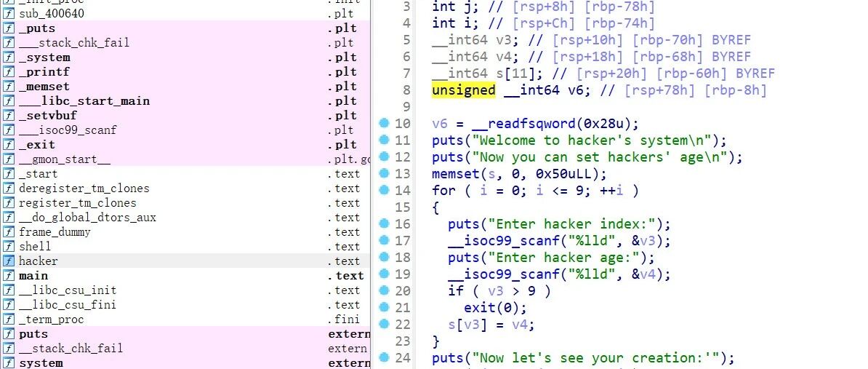Click the function icon beside _memset
This screenshot has width=868, height=369.
point(8,87)
